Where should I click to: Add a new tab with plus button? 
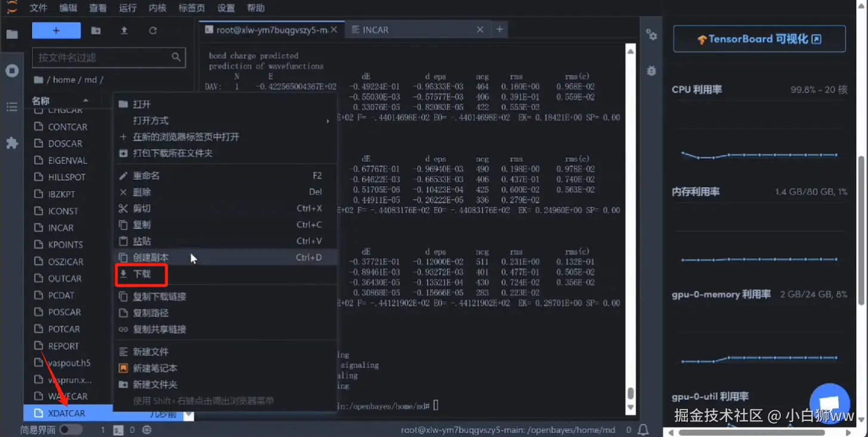(500, 29)
